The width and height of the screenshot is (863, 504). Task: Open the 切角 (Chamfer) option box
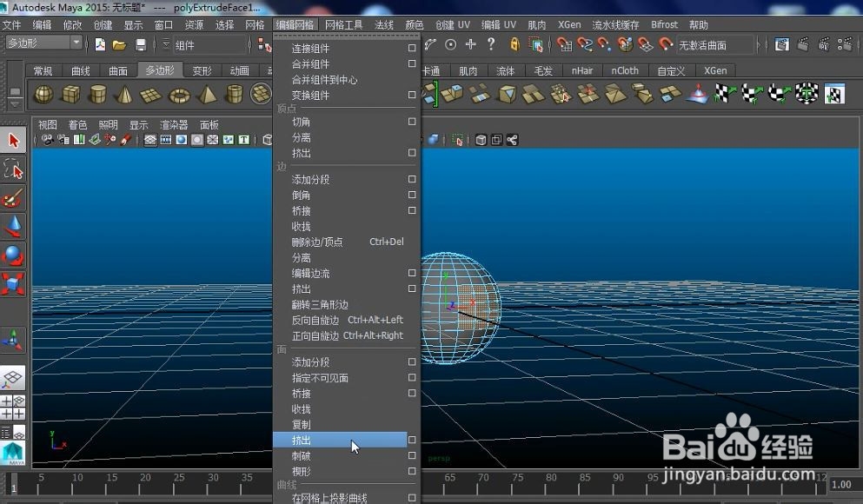(412, 121)
